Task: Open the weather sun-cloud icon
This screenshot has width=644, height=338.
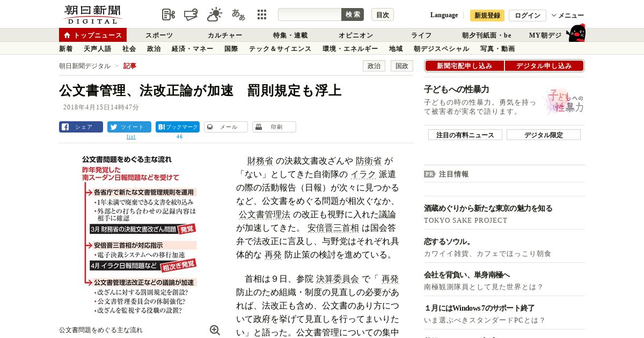Action: [215, 14]
